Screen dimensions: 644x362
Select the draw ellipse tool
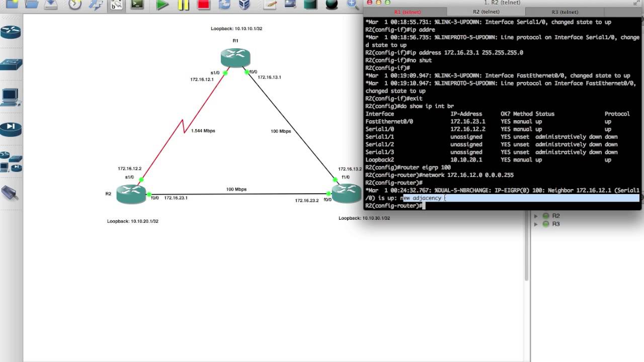[x=332, y=4]
